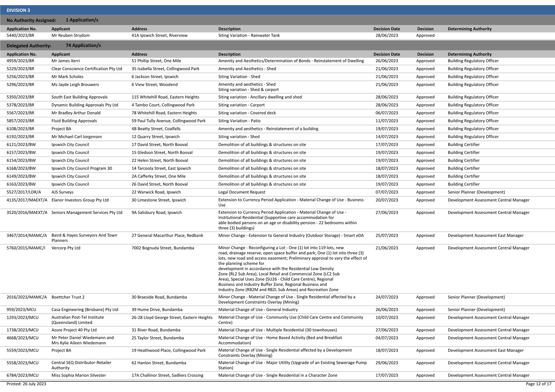
Task: Click description Siting Variation - Rainwater Tank
Action: [249, 35]
